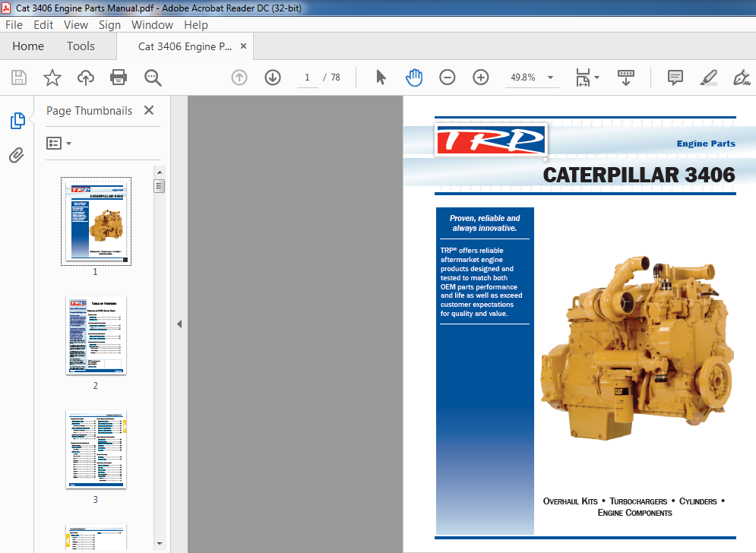Zoom in with the plus icon
The width and height of the screenshot is (756, 553).
[x=481, y=77]
